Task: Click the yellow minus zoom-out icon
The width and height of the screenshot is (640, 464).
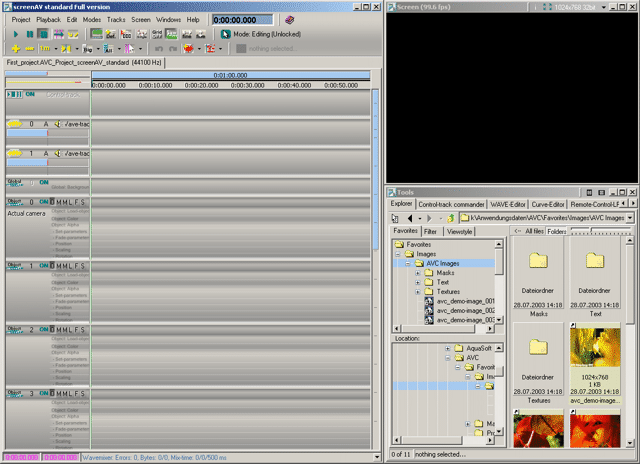Action: pos(30,49)
